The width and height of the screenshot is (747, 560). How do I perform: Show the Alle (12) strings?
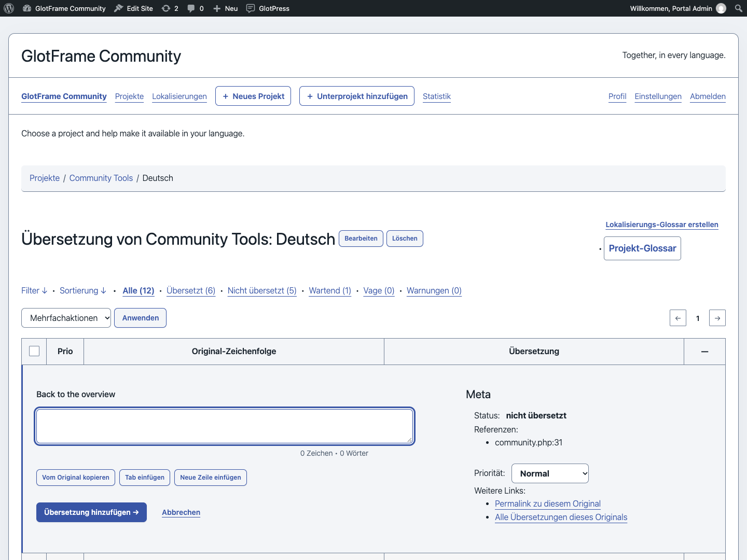point(139,290)
